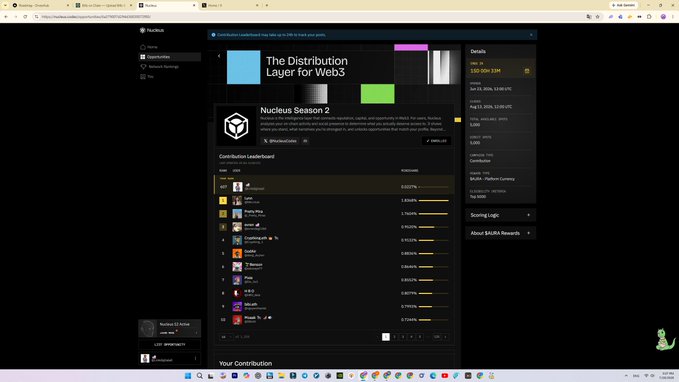The image size is (679, 382).
Task: Open the browser extensions puzzle icon
Action: click(649, 16)
